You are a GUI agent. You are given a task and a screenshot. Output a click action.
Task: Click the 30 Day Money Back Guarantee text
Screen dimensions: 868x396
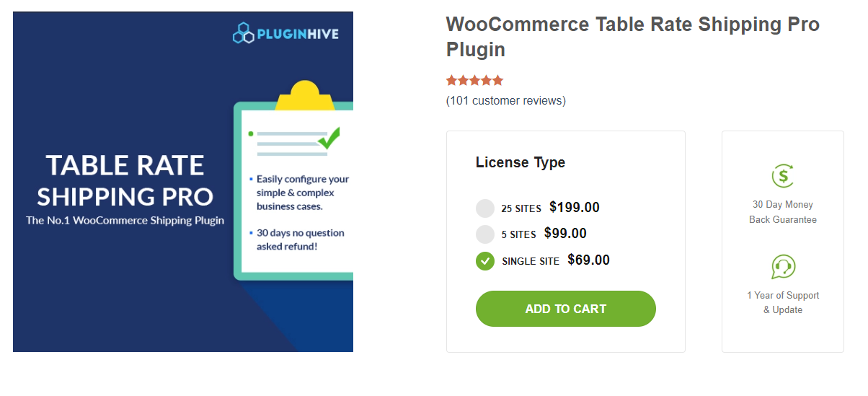pyautogui.click(x=783, y=212)
